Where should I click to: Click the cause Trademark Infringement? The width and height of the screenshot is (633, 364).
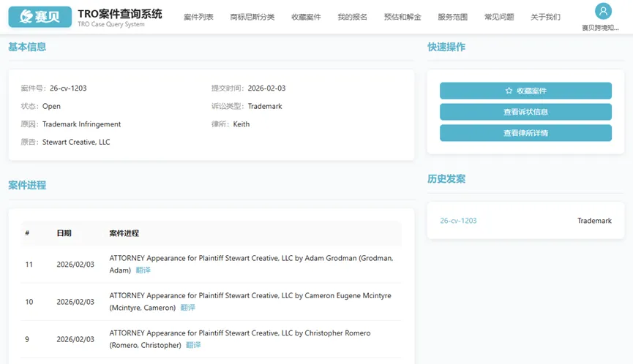(x=81, y=124)
